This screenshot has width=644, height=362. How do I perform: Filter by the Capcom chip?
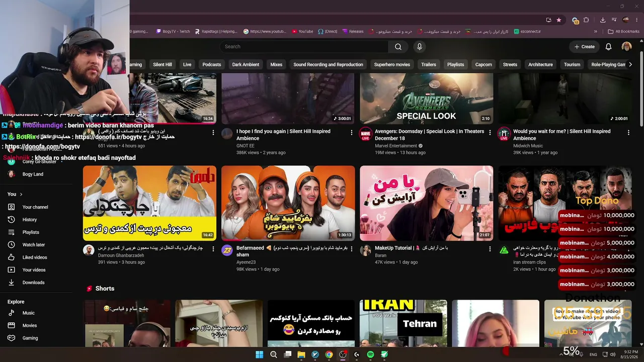(x=484, y=64)
